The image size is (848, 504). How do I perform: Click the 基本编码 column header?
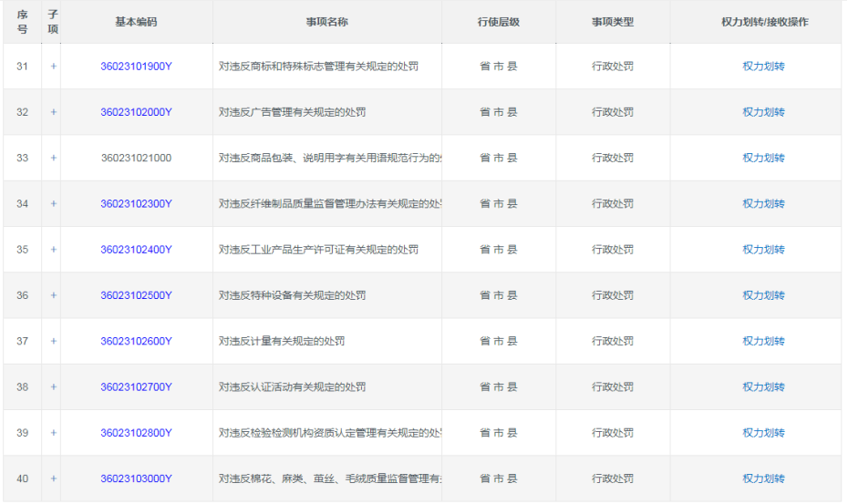136,22
